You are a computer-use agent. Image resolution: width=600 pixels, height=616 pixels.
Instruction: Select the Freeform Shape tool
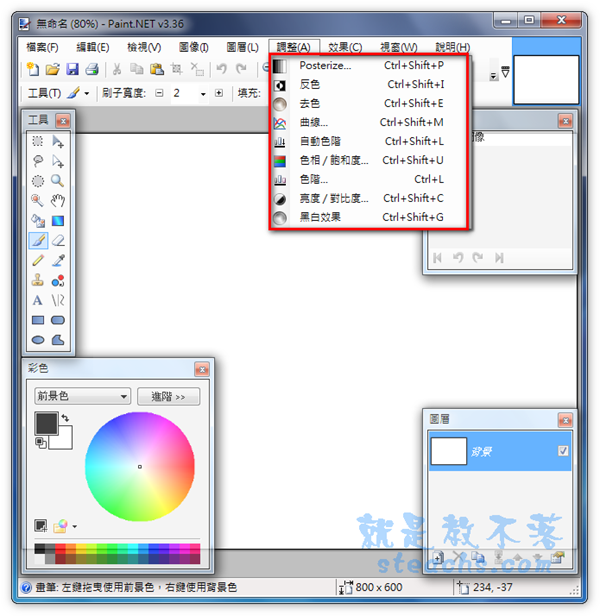(x=58, y=340)
